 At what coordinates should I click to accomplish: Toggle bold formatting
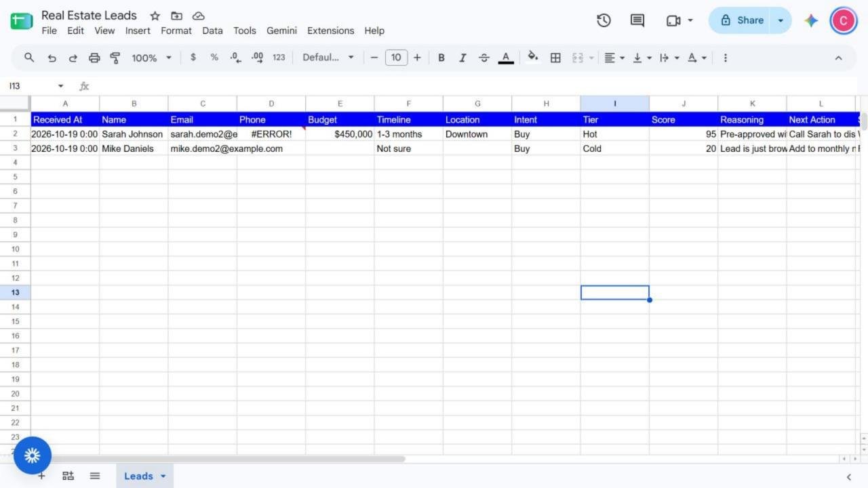pos(441,58)
